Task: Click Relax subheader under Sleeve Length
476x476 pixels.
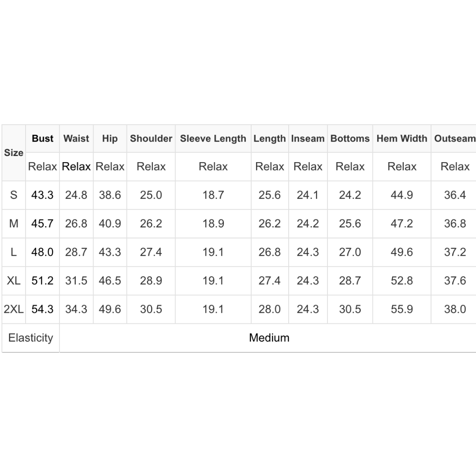Action: [213, 167]
